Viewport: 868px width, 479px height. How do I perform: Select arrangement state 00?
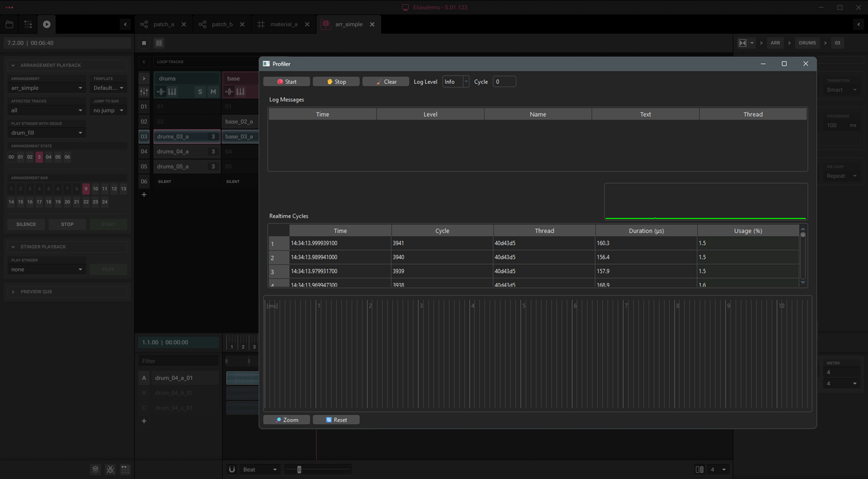(x=11, y=157)
